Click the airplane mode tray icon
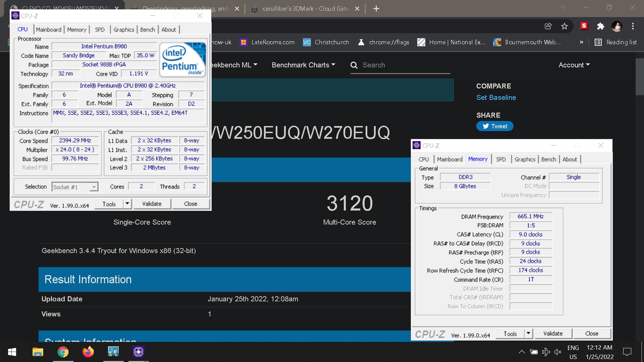The height and width of the screenshot is (362, 644). click(x=546, y=352)
